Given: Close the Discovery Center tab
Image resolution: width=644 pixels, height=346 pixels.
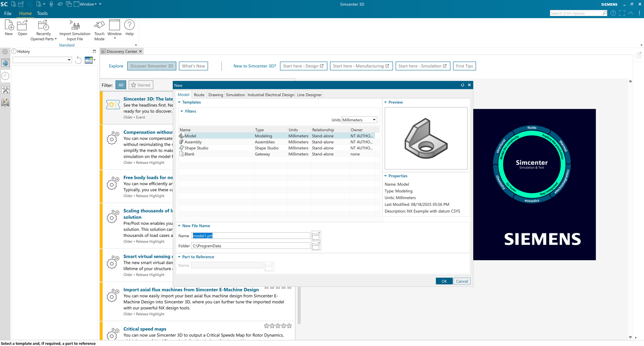Looking at the screenshot, I should [x=140, y=51].
